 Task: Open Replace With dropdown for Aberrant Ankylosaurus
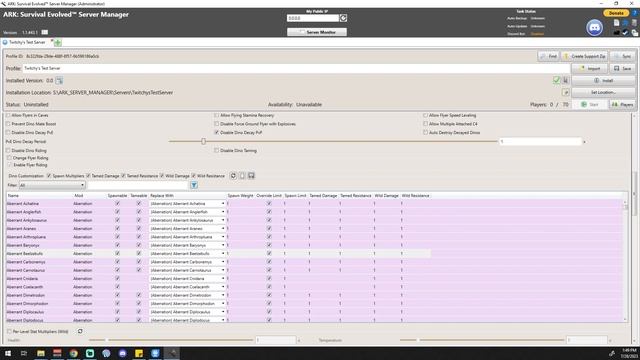point(223,220)
